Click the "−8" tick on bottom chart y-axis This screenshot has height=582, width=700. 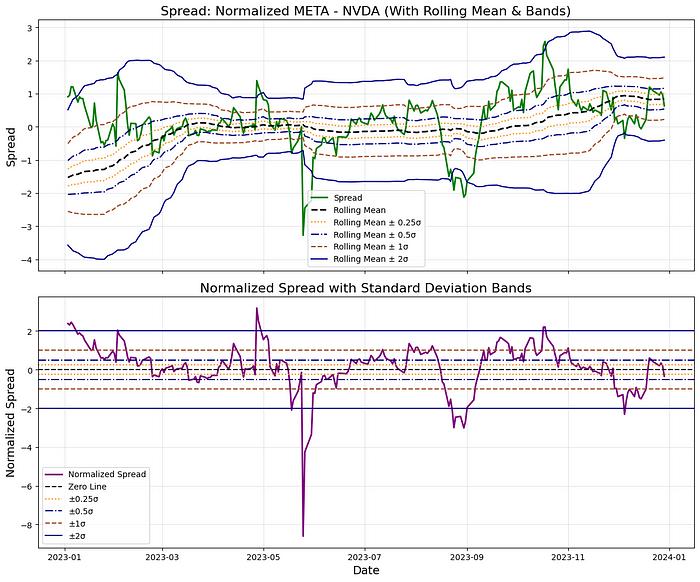point(27,525)
